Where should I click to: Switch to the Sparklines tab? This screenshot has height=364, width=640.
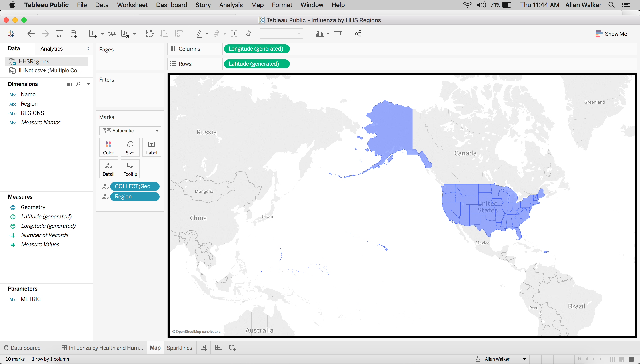[x=180, y=348]
